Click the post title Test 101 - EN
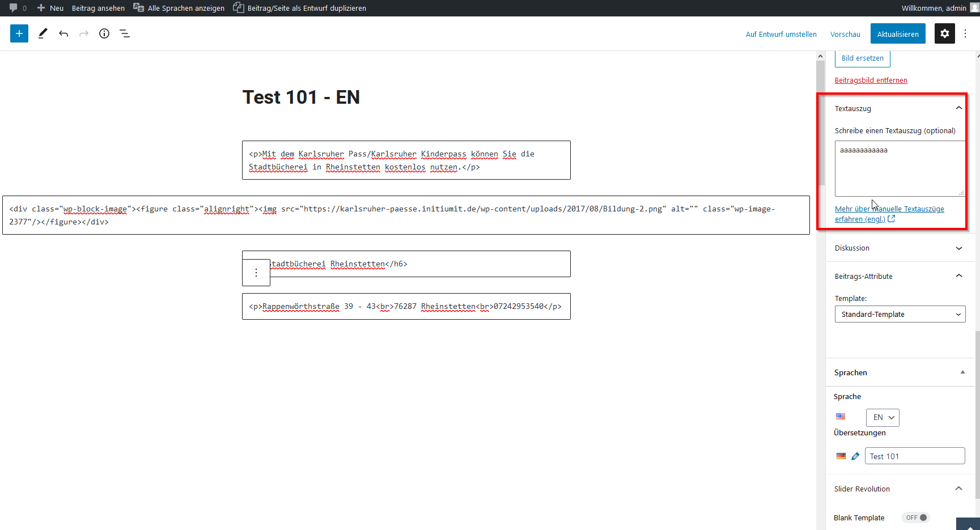 [x=301, y=97]
